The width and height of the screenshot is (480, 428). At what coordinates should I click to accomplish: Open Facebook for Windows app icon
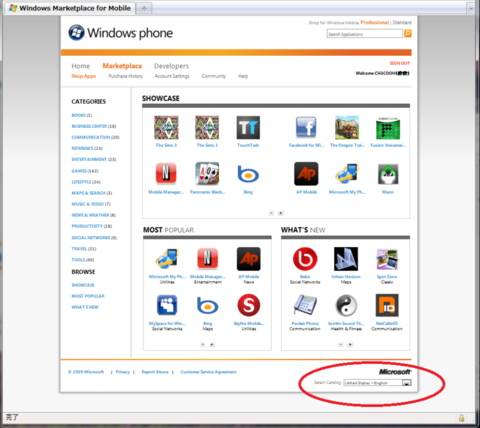306,128
